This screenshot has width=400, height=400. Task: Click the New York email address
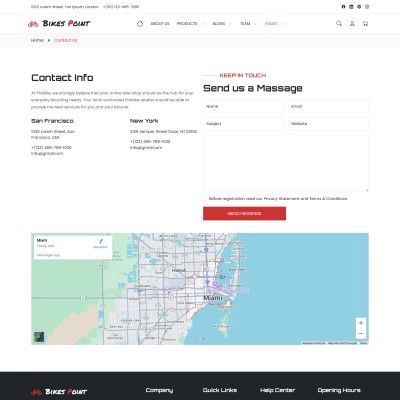[x=146, y=148]
